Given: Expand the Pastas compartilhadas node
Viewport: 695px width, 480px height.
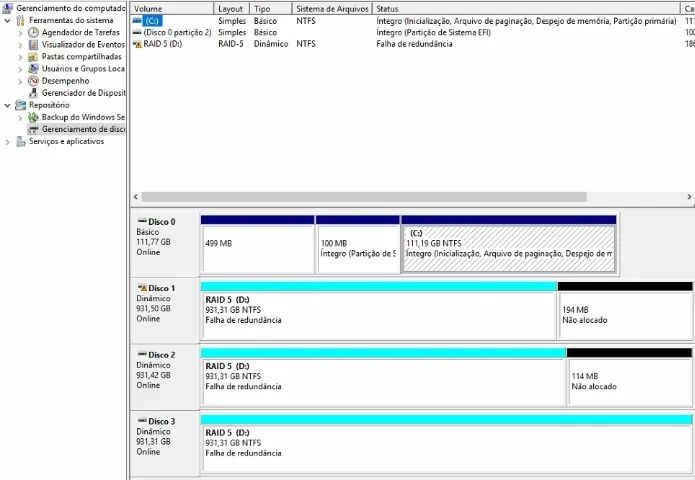Looking at the screenshot, I should (x=20, y=57).
